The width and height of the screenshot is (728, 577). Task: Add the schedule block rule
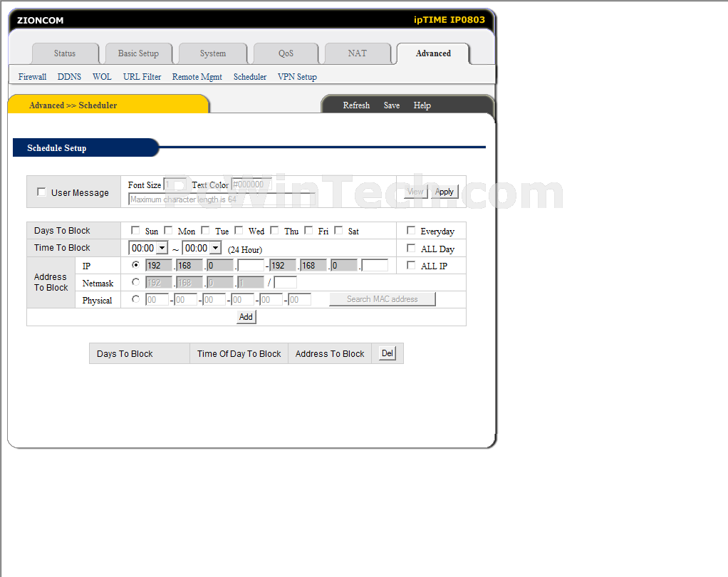(246, 317)
